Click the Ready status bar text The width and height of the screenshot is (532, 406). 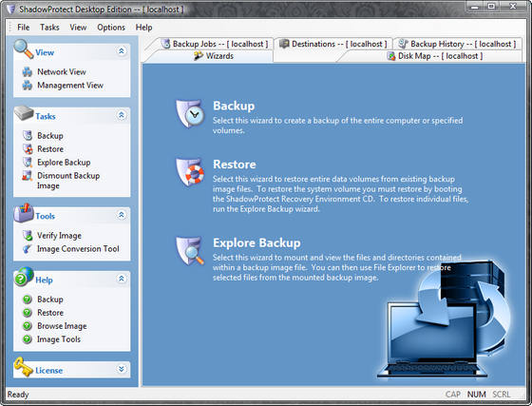pos(18,395)
